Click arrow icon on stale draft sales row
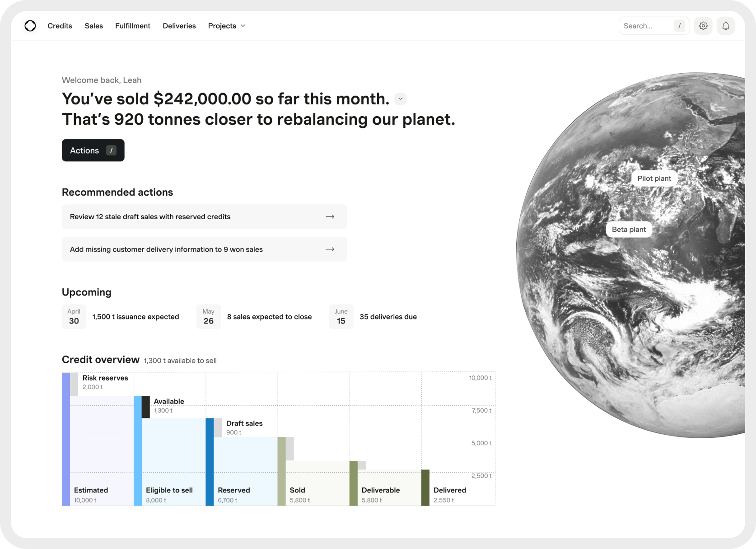Screen dimensions: 756x549 [330, 216]
